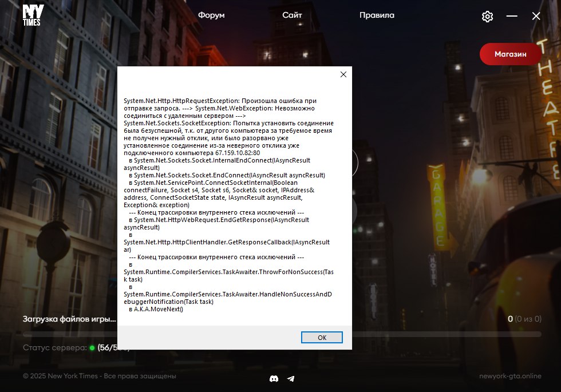
Task: Click the A.K.A.MoveNext() stack line
Action: [159, 309]
